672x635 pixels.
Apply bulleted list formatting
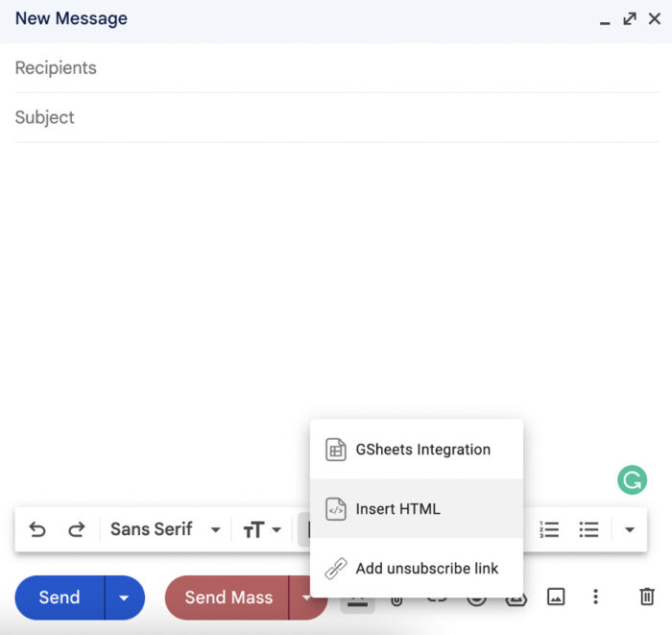pyautogui.click(x=588, y=529)
